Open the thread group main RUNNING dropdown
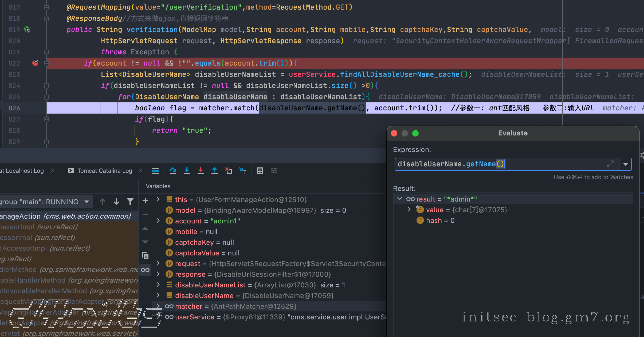644x337 pixels. click(x=87, y=202)
